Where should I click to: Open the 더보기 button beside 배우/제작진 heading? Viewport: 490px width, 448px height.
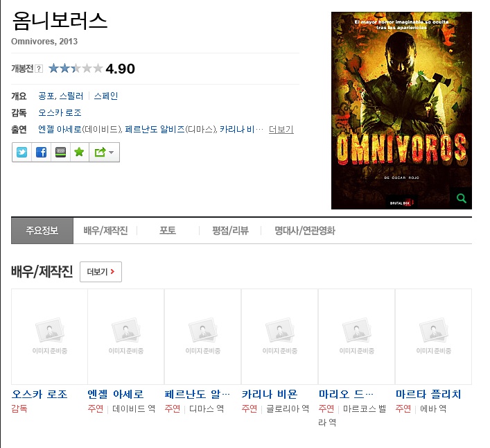tap(100, 272)
